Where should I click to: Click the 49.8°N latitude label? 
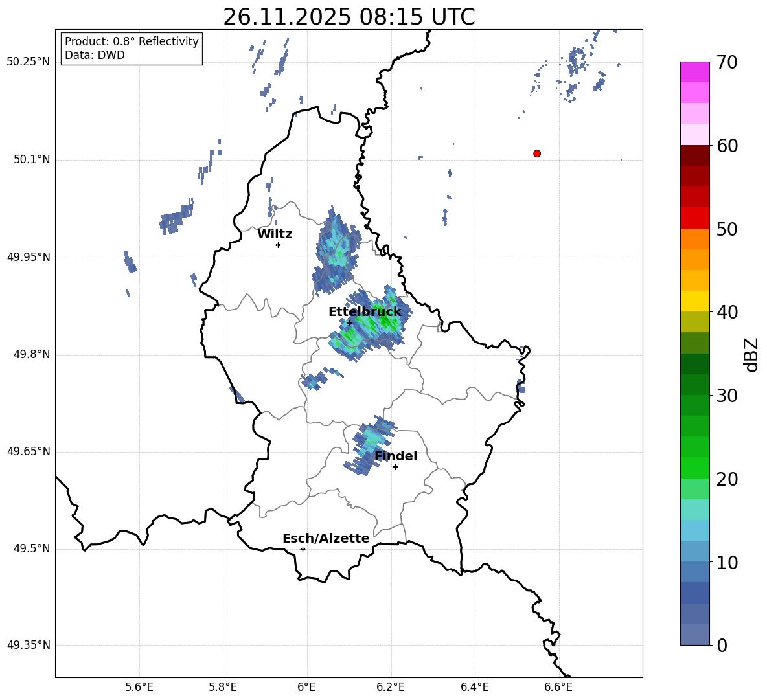click(32, 354)
